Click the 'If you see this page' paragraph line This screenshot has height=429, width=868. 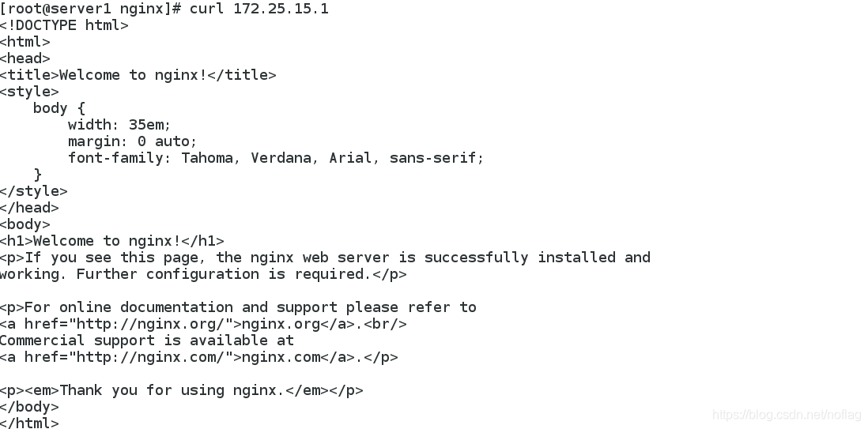pyautogui.click(x=325, y=258)
